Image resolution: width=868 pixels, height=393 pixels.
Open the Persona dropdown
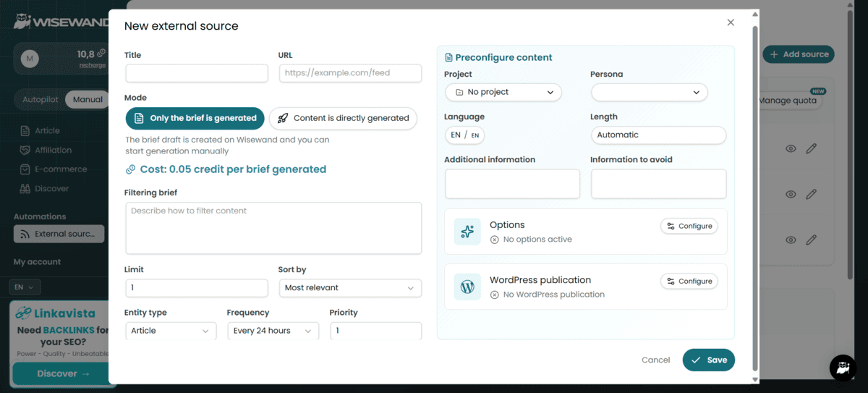(x=650, y=92)
